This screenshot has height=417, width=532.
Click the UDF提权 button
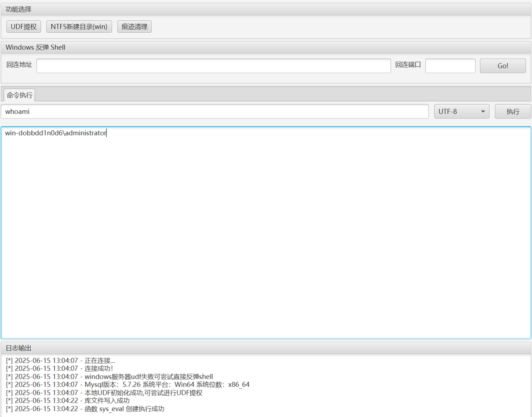pyautogui.click(x=24, y=27)
